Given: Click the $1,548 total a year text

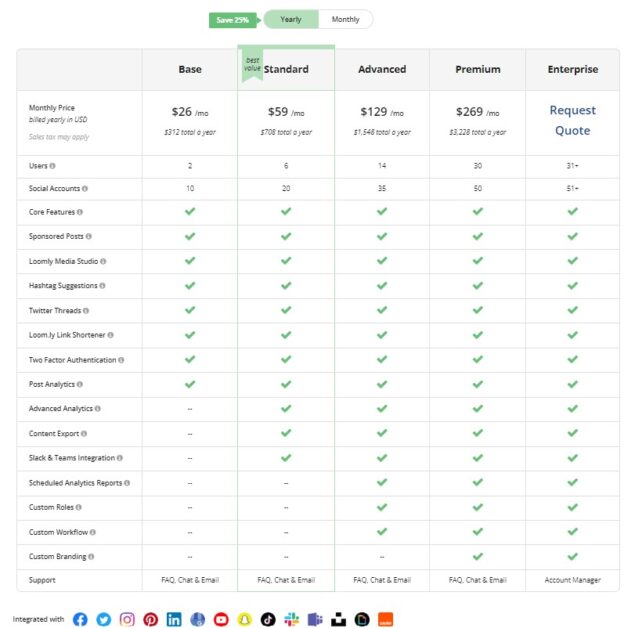Looking at the screenshot, I should click(382, 132).
